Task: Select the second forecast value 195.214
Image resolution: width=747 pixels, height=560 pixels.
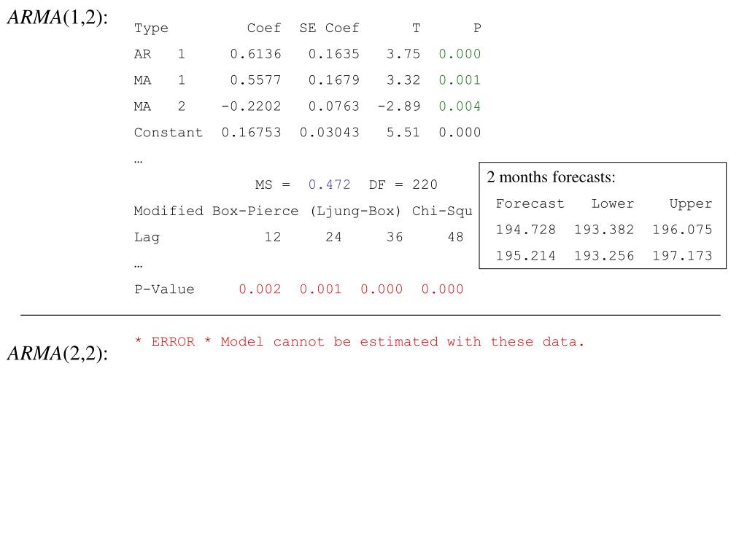Action: [x=525, y=256]
